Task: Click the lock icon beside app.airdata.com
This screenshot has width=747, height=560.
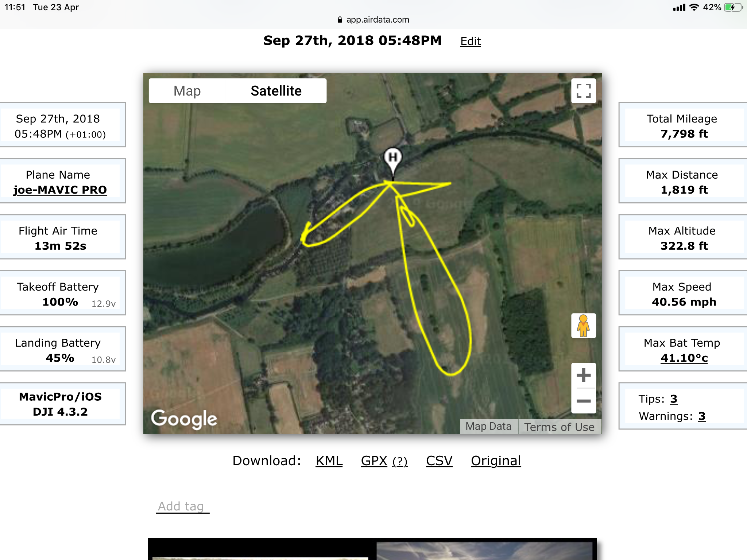Action: [x=340, y=20]
